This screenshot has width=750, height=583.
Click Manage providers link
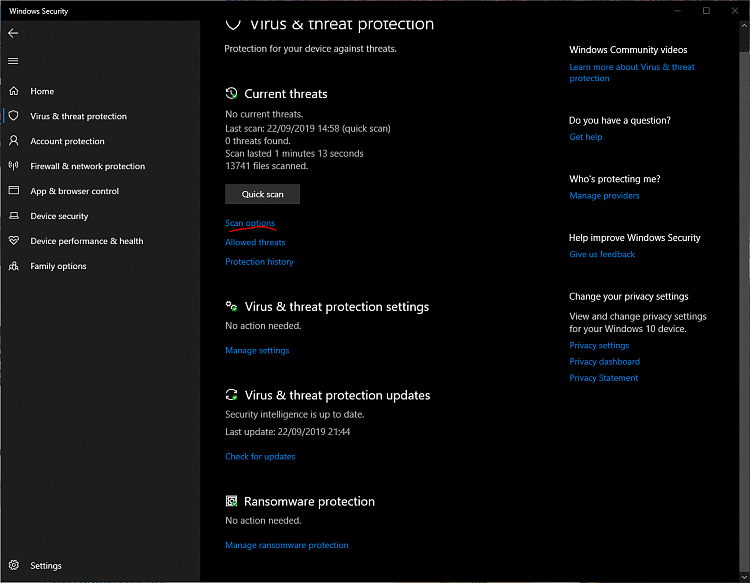(605, 196)
